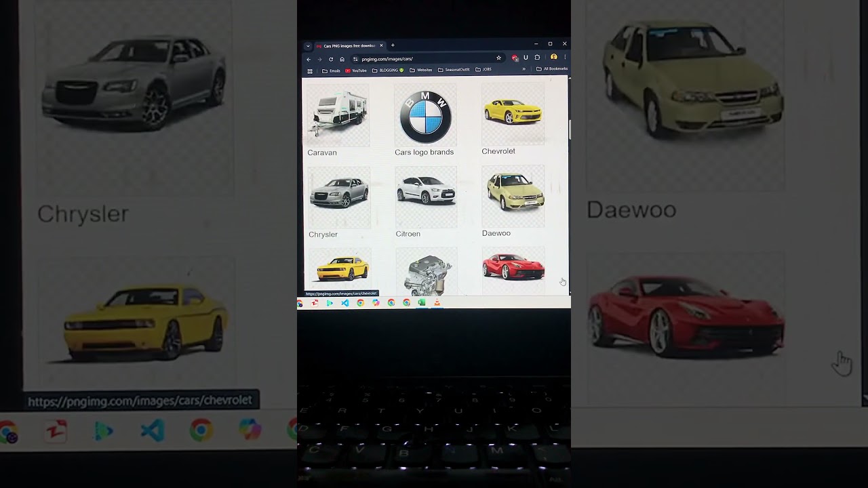The width and height of the screenshot is (868, 488).
Task: Click the Chrysler category link
Action: coord(323,235)
